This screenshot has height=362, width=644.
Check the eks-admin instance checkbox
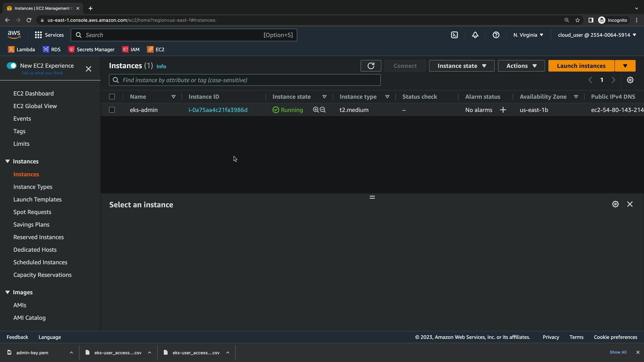(112, 110)
